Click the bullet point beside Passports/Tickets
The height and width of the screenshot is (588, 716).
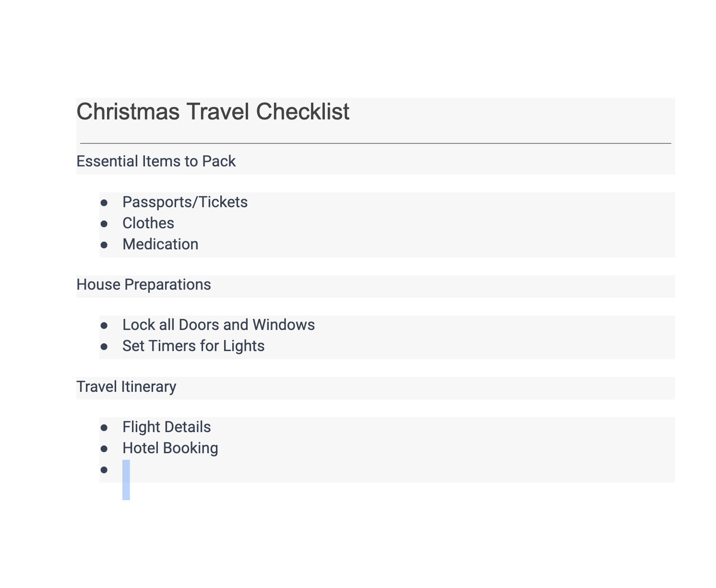104,202
